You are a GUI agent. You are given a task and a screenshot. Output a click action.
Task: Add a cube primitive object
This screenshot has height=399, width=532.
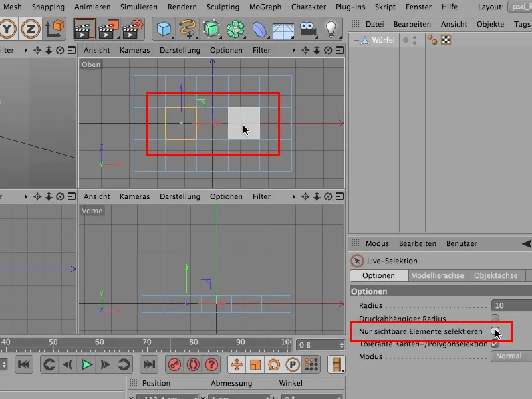coord(164,29)
